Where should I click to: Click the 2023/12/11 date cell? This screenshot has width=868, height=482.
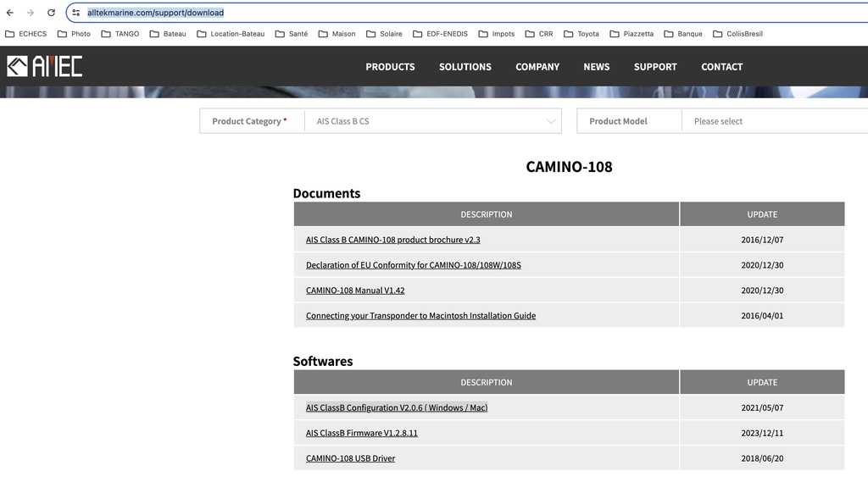(x=762, y=434)
